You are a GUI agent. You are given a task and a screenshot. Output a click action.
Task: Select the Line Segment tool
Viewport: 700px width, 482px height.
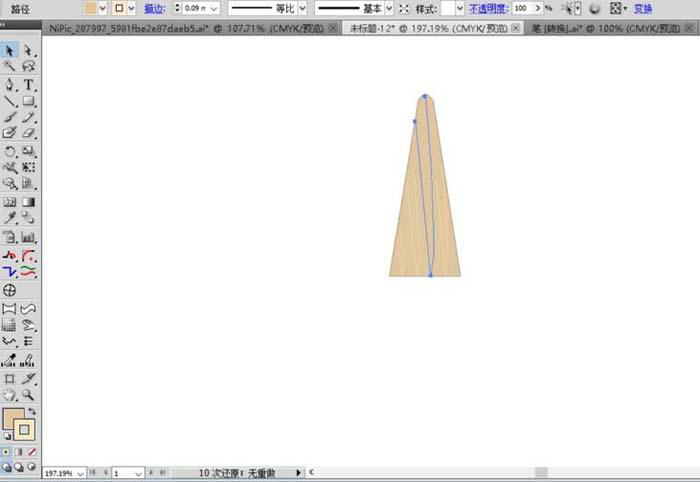click(9, 101)
